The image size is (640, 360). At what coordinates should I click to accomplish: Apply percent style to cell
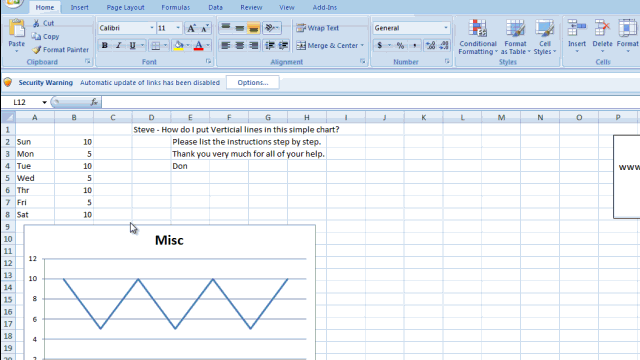point(400,45)
